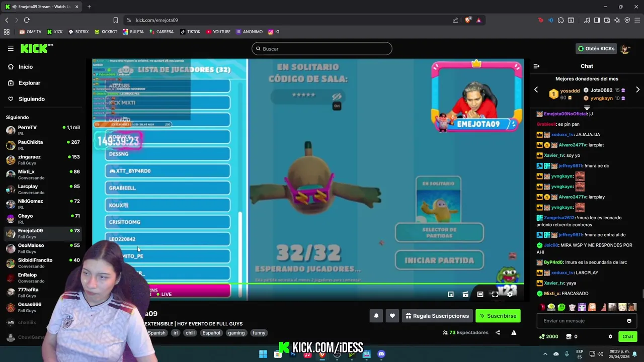
Task: Toggle theater mode in player
Action: coord(480,294)
